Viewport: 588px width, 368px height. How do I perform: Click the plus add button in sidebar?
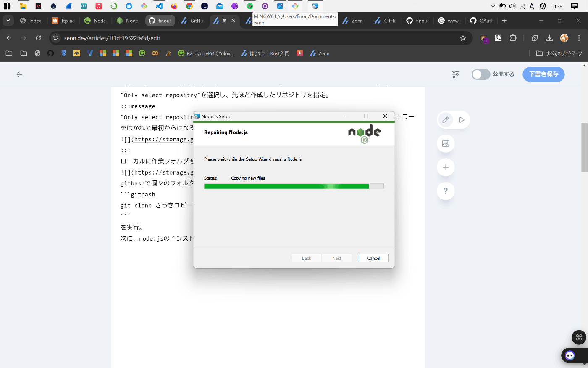pyautogui.click(x=446, y=167)
